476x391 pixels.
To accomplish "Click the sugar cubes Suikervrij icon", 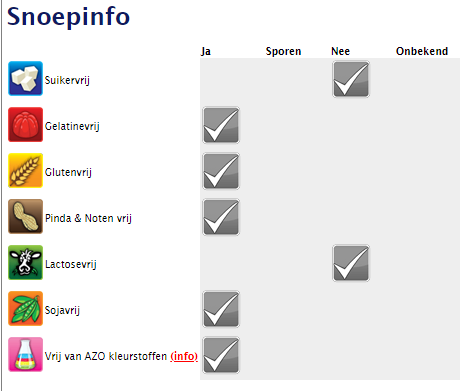I will [25, 78].
